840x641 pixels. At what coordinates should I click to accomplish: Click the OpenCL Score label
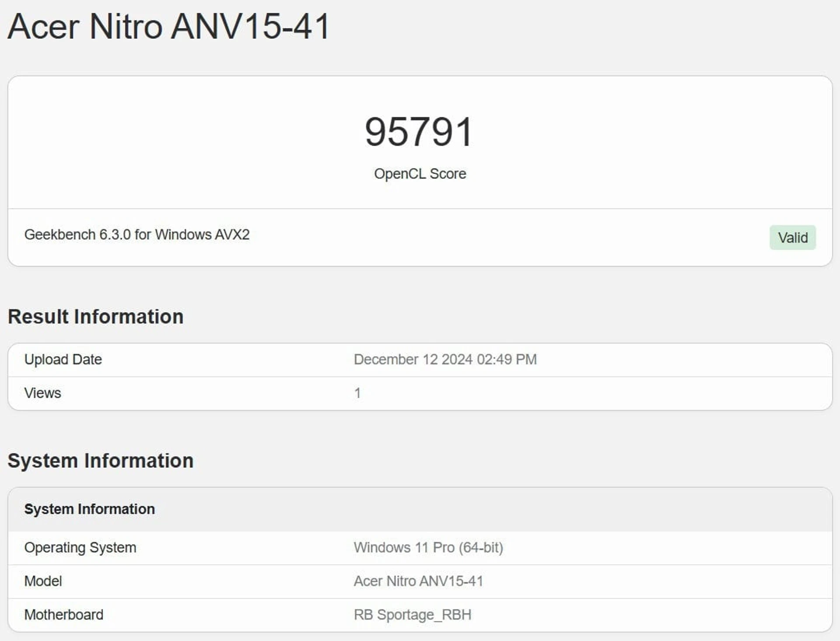point(420,174)
